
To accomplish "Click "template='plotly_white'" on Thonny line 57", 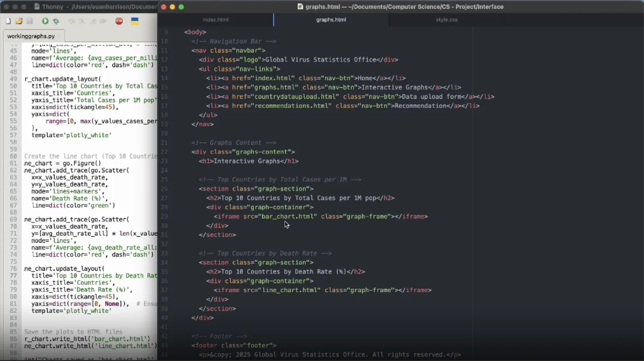I will tap(71, 135).
